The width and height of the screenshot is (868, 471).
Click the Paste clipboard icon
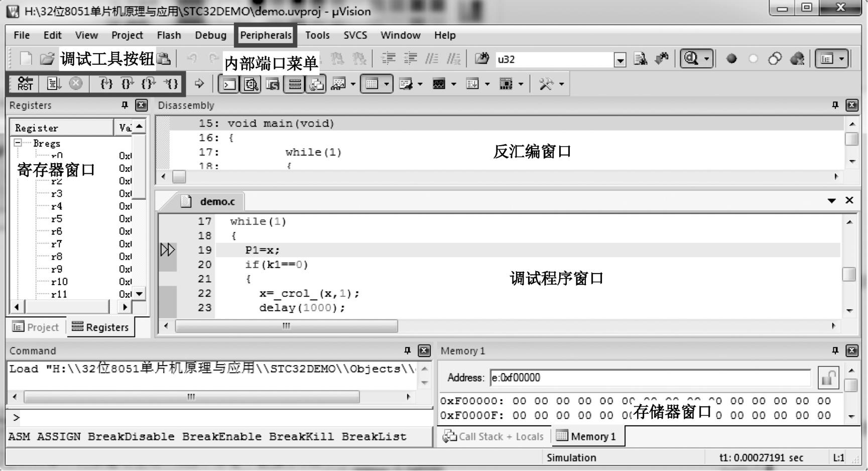click(x=164, y=59)
